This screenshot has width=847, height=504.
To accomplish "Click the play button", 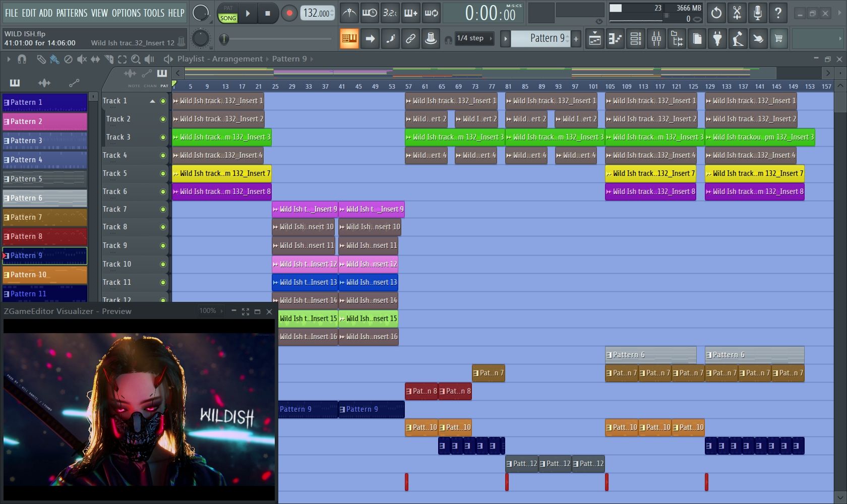I will [248, 14].
